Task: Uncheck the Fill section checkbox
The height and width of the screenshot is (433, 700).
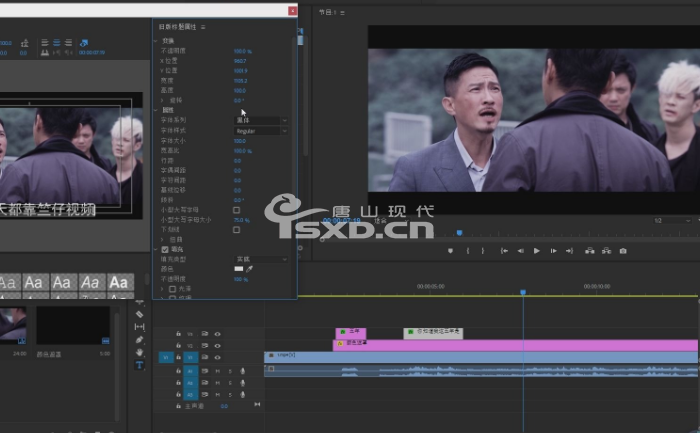Action: (x=165, y=250)
